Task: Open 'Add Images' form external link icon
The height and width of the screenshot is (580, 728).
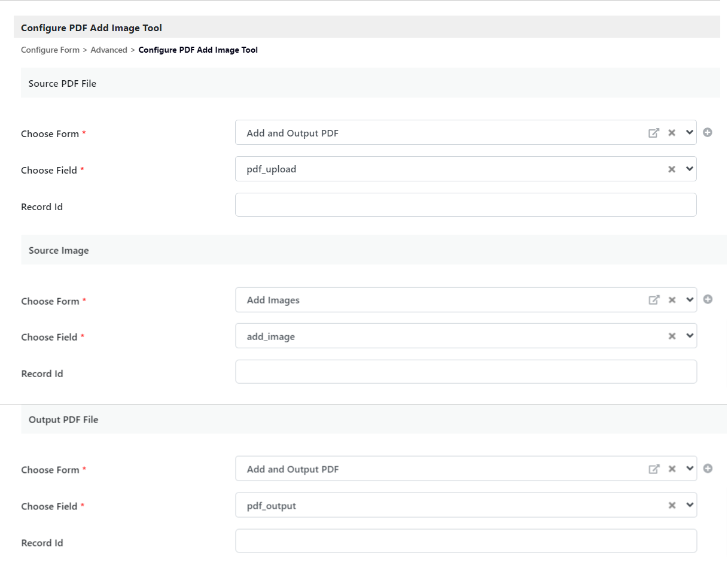Action: point(654,300)
